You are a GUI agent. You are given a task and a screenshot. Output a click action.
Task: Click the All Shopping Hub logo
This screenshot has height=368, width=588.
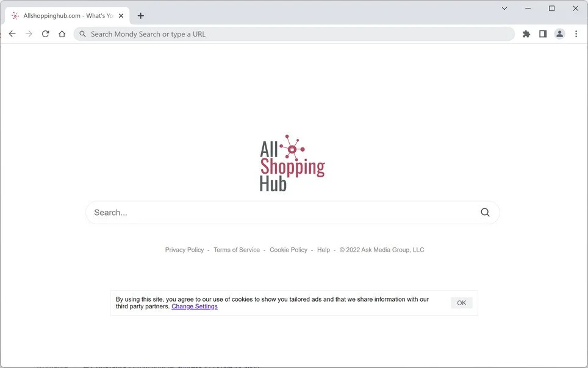point(293,163)
